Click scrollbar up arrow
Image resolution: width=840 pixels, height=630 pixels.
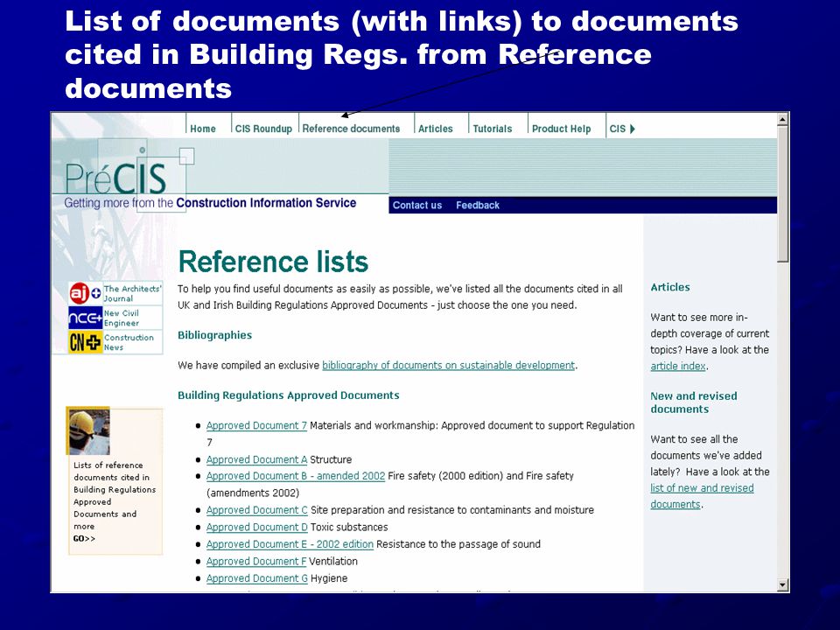[x=782, y=119]
